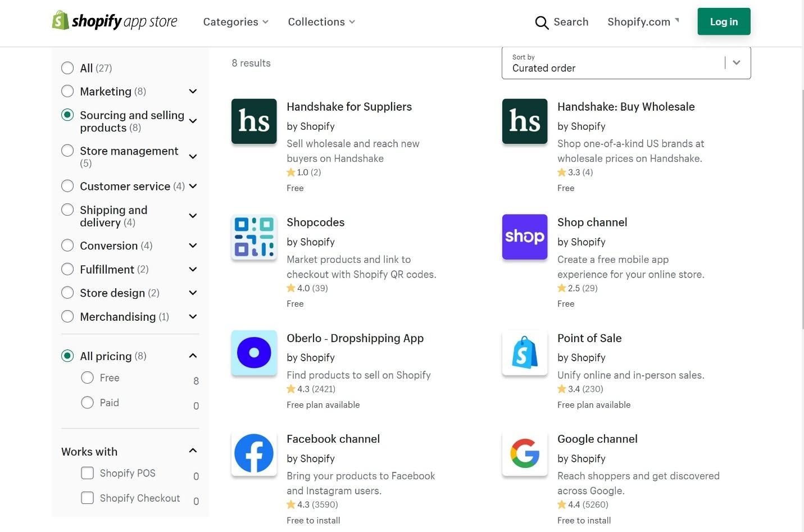Click star rating of Facebook channel
This screenshot has width=804, height=532.
coord(312,504)
